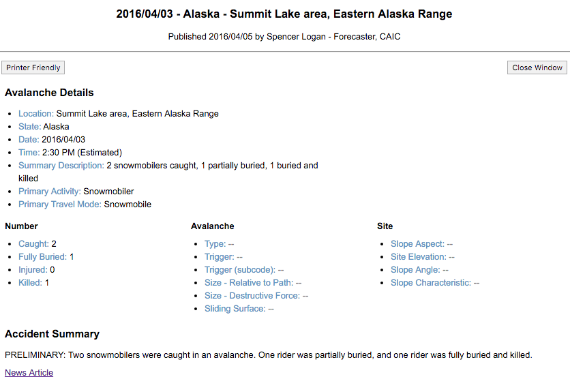Click the Primary Travel Mode label
The image size is (570, 392).
tap(60, 205)
